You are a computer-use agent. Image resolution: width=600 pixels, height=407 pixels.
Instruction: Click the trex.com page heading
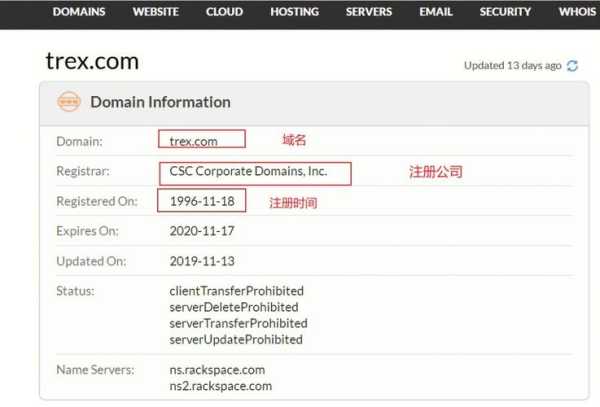click(92, 61)
